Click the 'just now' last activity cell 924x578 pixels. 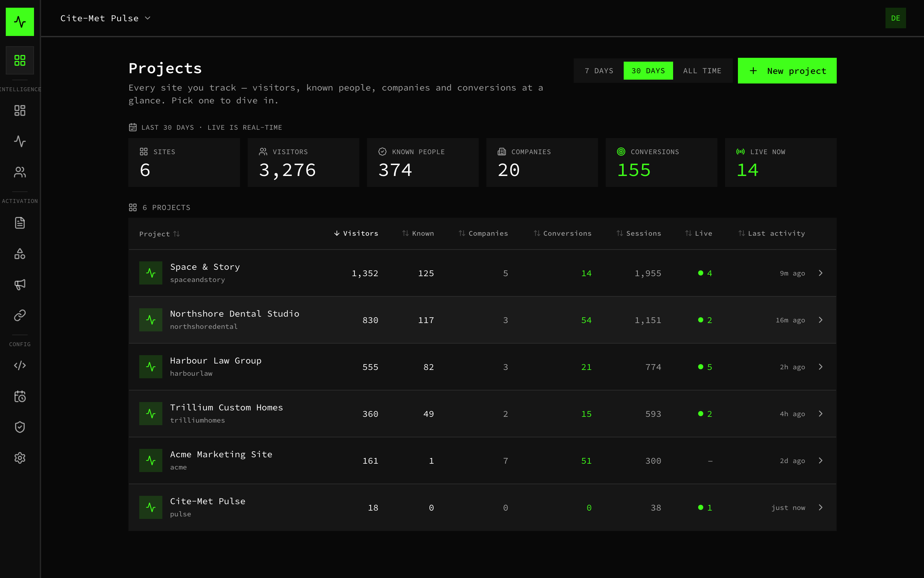(x=788, y=508)
